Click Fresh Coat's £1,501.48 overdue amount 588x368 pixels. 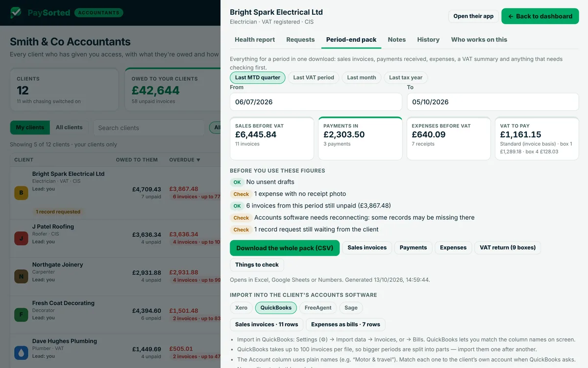pos(184,311)
